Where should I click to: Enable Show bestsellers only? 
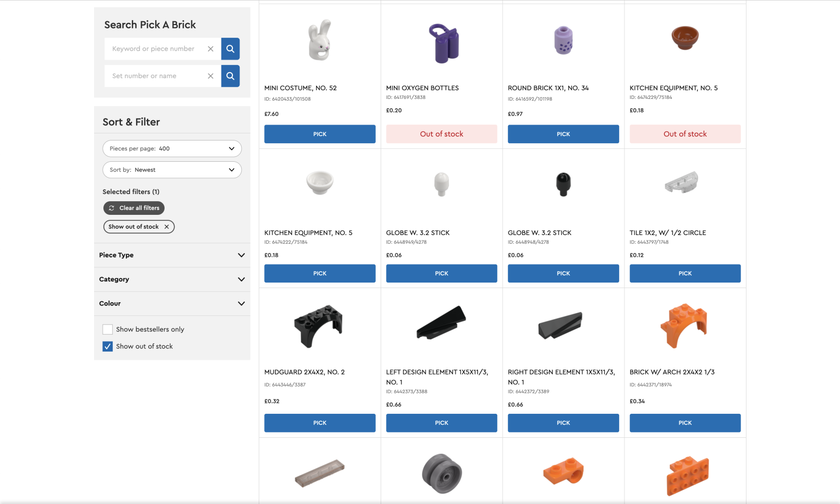click(x=107, y=329)
